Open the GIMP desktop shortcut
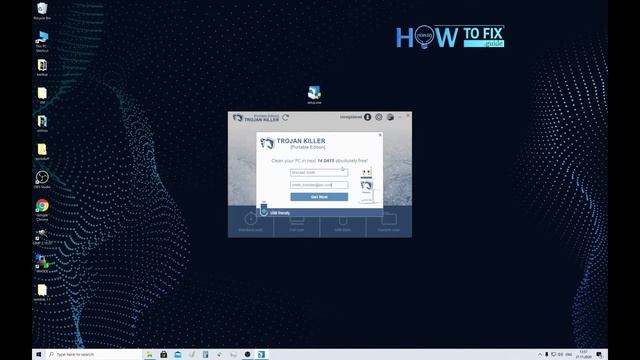The image size is (640, 360). tap(42, 236)
